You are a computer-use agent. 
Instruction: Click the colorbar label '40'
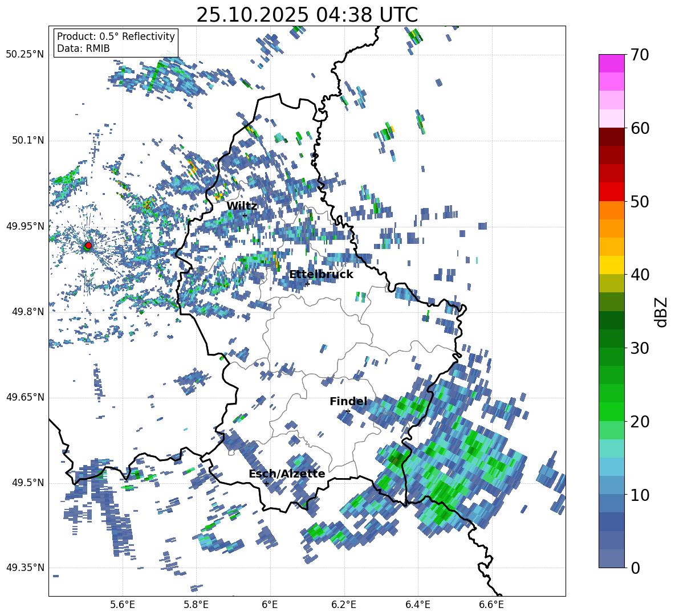point(640,275)
